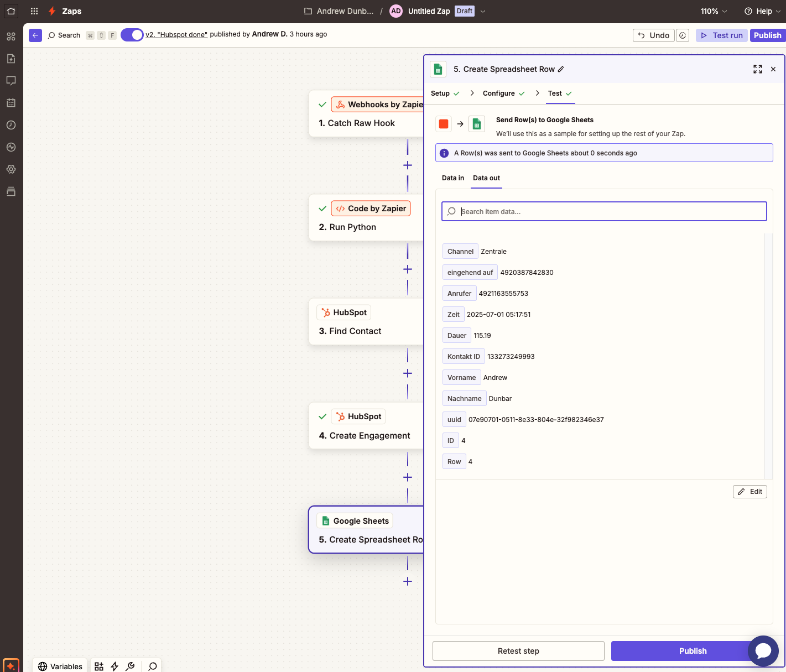
Task: Click the Zeit value 2025-07-01 05:17:51
Action: [x=498, y=315]
